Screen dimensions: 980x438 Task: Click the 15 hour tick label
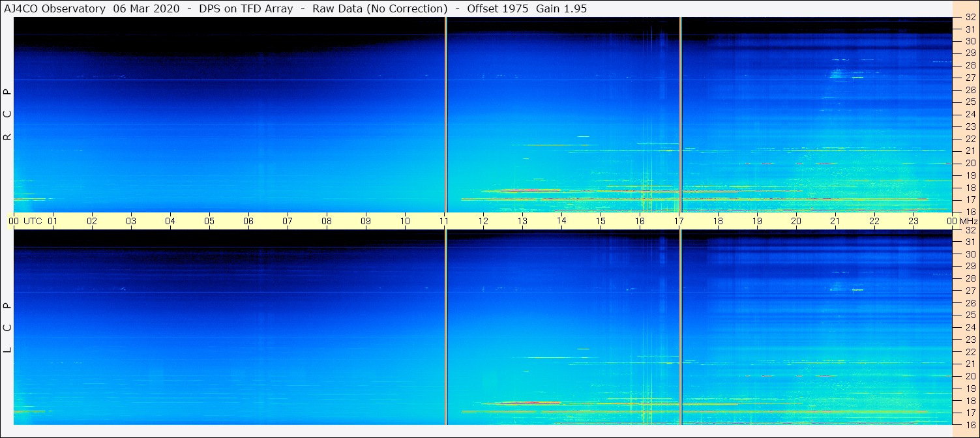tap(601, 221)
